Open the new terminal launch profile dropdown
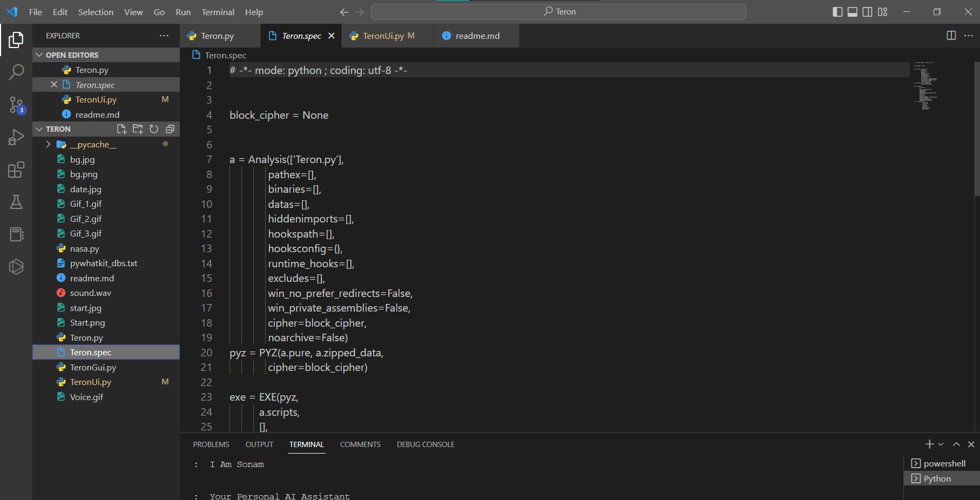Screen dimensions: 980x500 [941, 444]
